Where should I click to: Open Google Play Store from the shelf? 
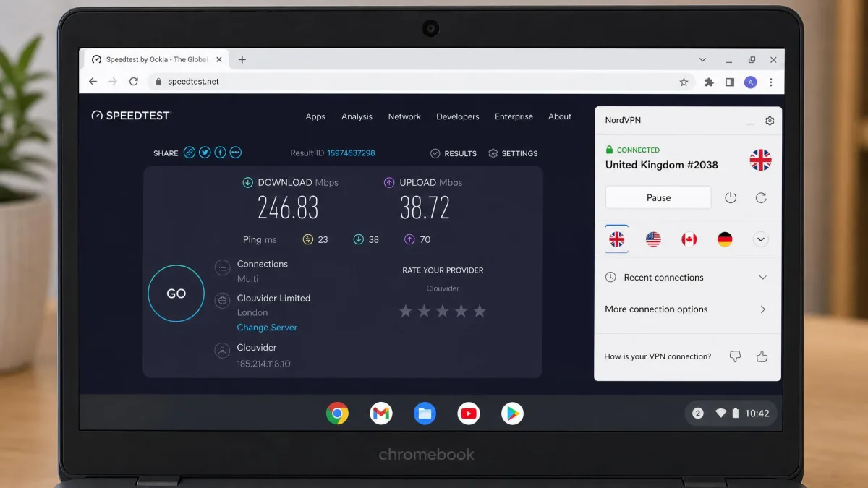click(512, 414)
